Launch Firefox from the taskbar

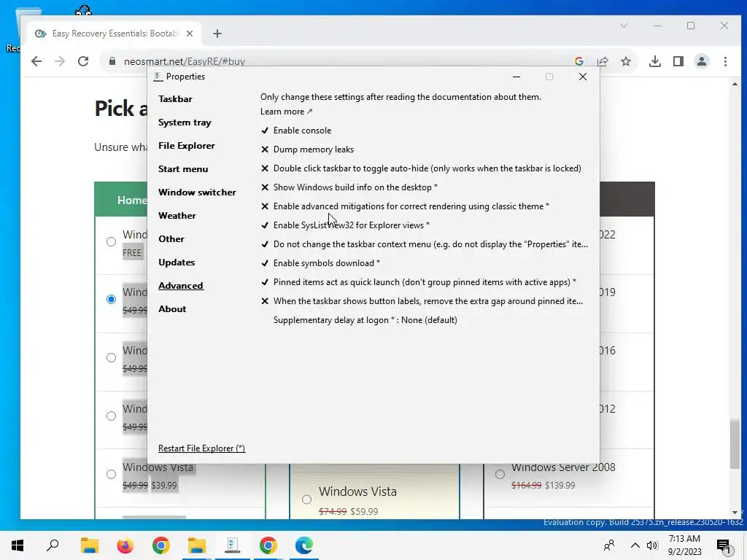coord(125,545)
